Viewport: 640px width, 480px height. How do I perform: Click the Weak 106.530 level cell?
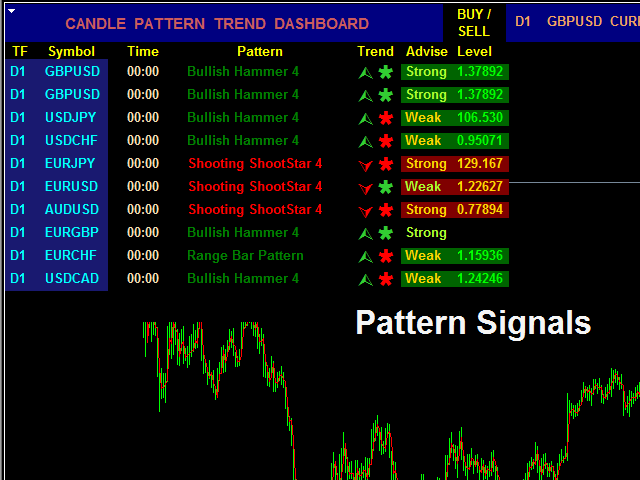point(455,118)
